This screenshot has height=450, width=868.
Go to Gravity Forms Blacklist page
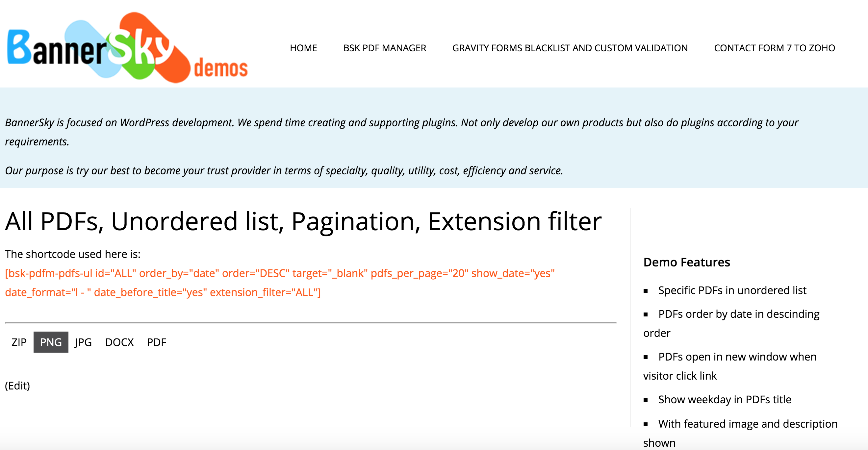tap(570, 48)
